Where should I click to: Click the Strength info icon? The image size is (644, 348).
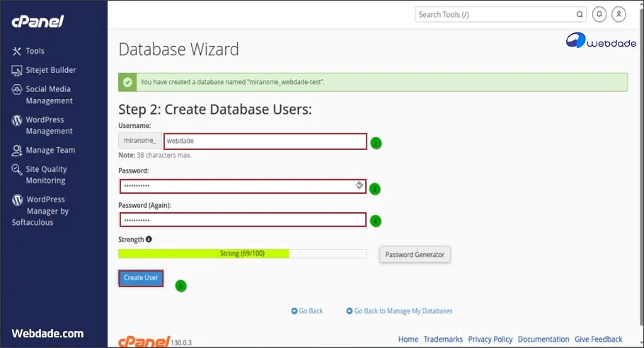[x=149, y=240]
